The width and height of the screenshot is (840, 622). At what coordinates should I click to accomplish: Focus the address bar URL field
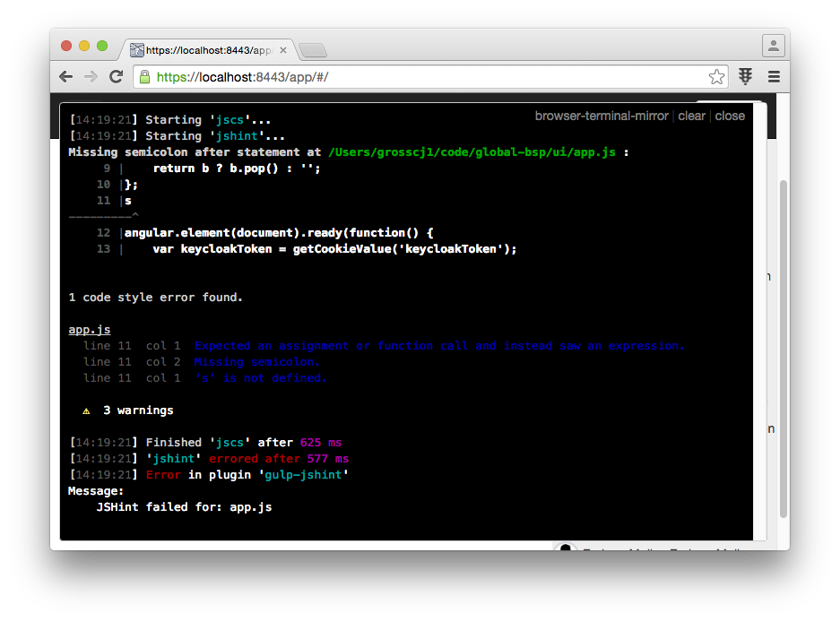point(429,77)
